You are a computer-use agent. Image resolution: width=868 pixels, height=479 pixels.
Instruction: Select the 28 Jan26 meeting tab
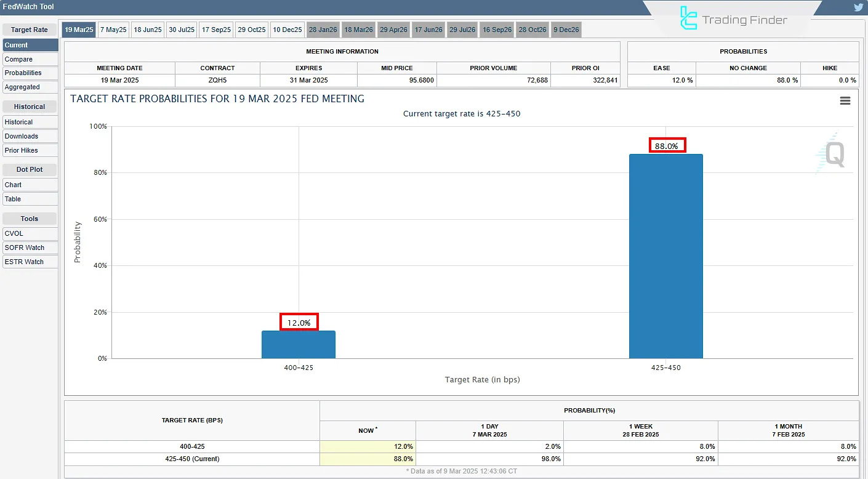(323, 30)
